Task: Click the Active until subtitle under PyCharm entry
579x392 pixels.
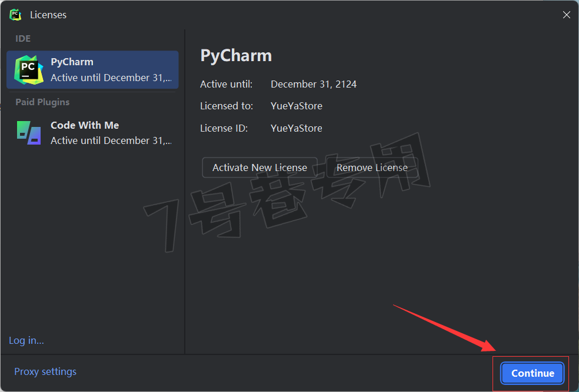Action: (x=111, y=78)
